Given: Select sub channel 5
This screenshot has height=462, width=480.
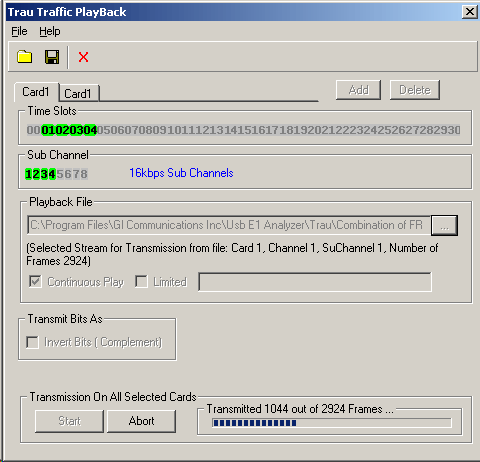Looking at the screenshot, I should [x=60, y=174].
